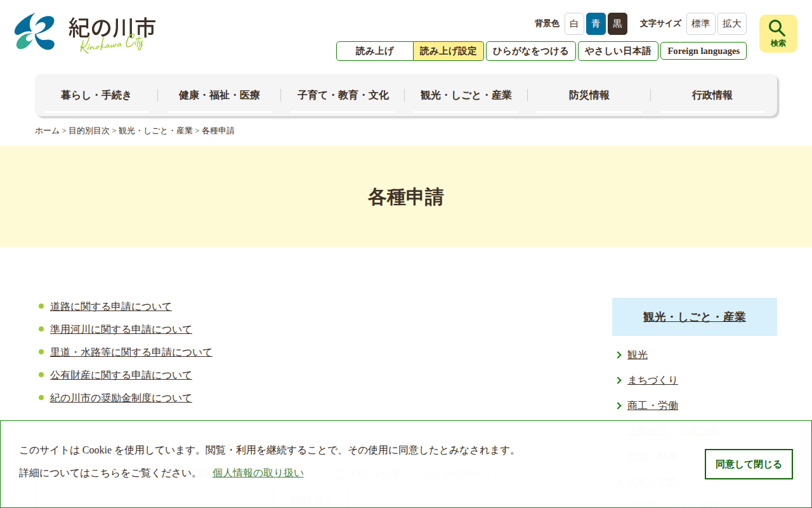Open 防災情報 menu
This screenshot has width=812, height=508.
[x=589, y=95]
